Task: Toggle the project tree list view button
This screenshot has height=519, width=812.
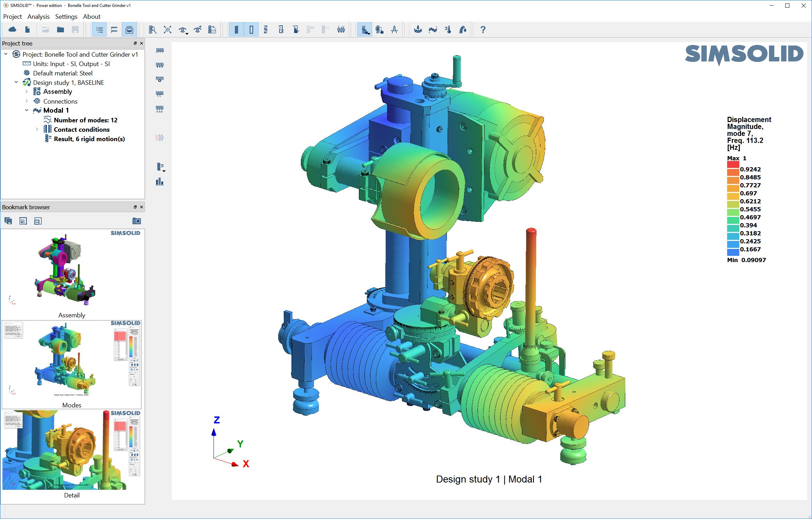Action: point(99,30)
